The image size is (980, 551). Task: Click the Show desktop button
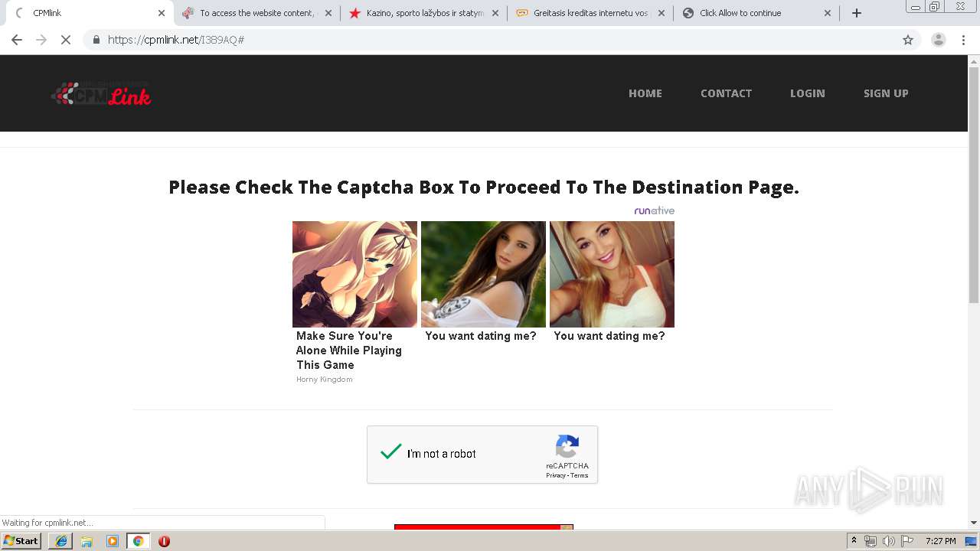972,541
